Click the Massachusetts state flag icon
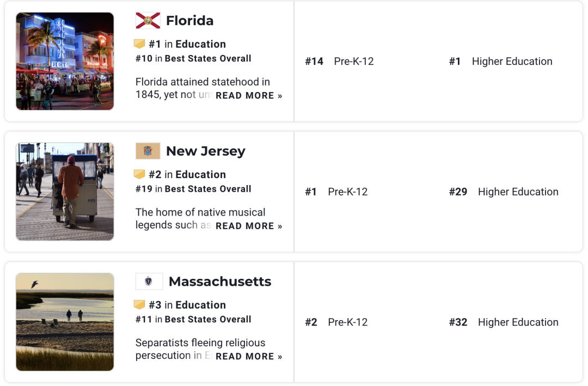The image size is (588, 386). 149,281
